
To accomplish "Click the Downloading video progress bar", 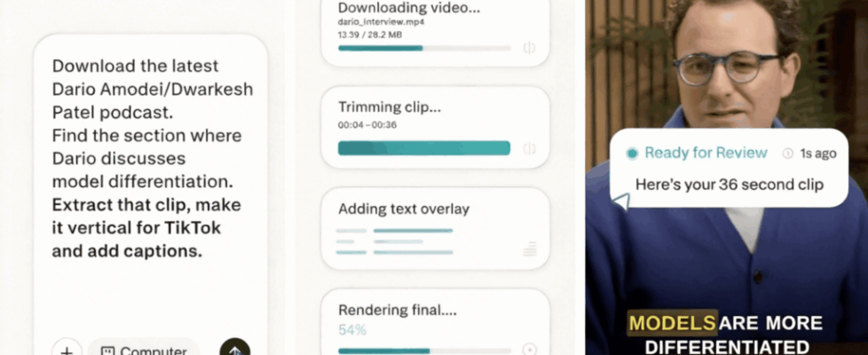I will 424,48.
